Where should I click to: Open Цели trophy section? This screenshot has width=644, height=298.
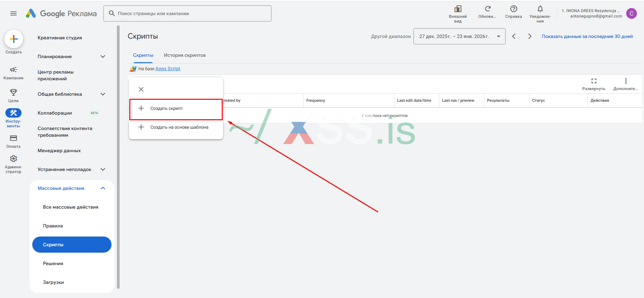tap(13, 92)
